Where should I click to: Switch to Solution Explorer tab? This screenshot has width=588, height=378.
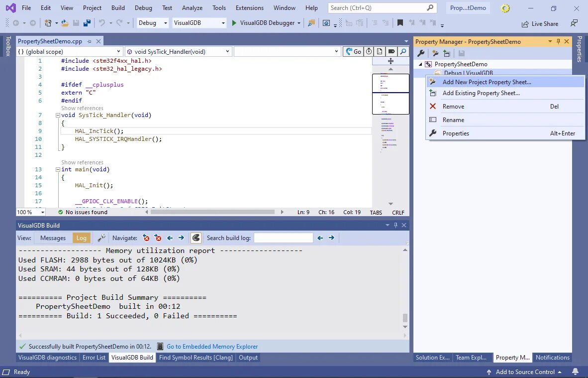coord(432,358)
